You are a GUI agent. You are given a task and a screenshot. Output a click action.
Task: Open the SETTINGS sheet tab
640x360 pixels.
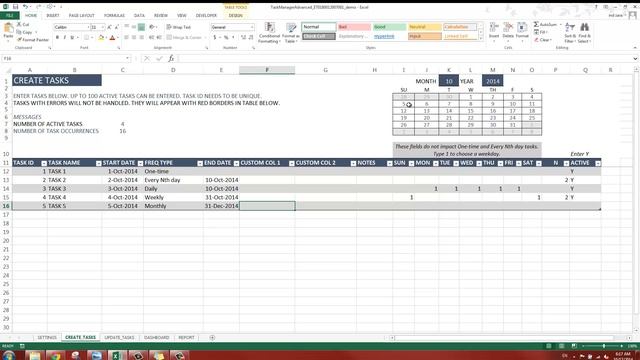[47, 338]
